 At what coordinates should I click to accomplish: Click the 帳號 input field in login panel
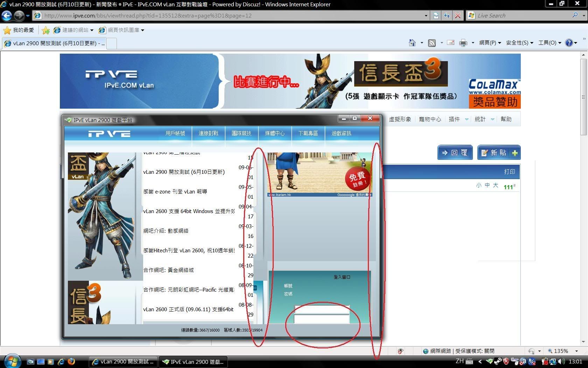pyautogui.click(x=322, y=309)
